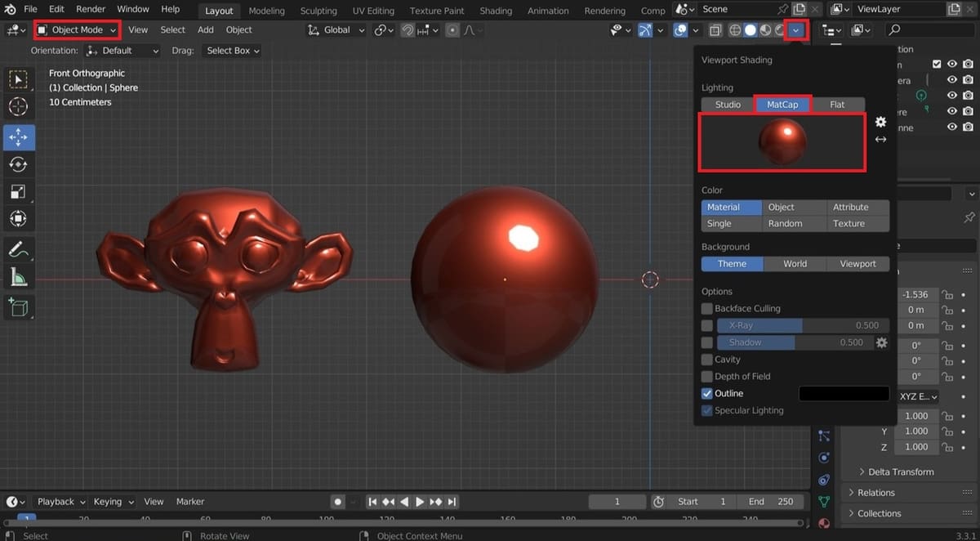This screenshot has height=541, width=980.
Task: Open the Edit menu
Action: click(x=56, y=9)
